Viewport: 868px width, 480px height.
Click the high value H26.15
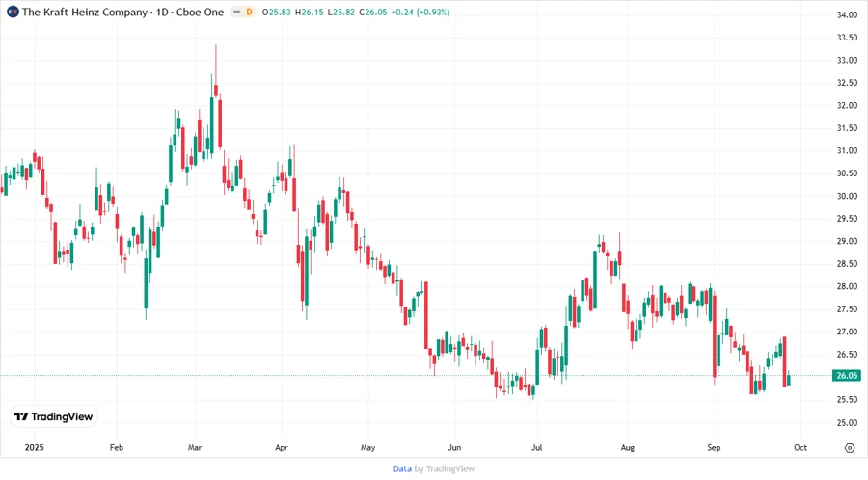(309, 12)
